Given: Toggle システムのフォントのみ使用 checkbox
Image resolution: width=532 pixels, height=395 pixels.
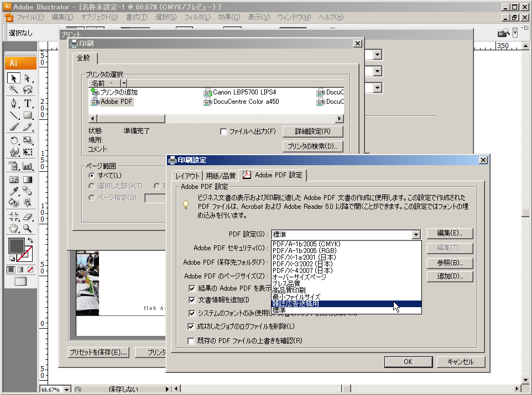Looking at the screenshot, I should coord(192,313).
